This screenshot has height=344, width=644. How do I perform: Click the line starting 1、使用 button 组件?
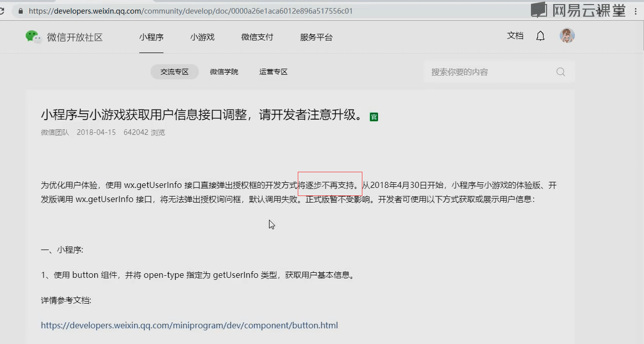coord(199,275)
